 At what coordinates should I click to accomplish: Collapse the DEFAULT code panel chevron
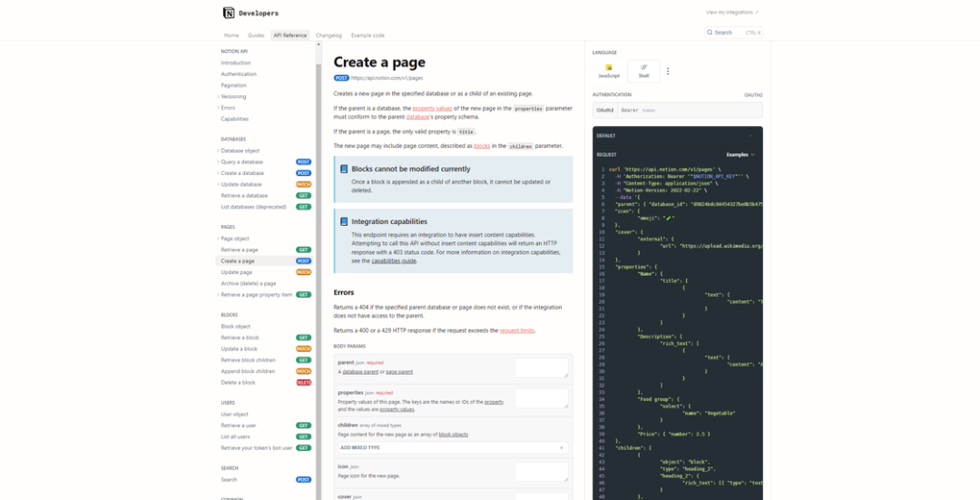750,135
